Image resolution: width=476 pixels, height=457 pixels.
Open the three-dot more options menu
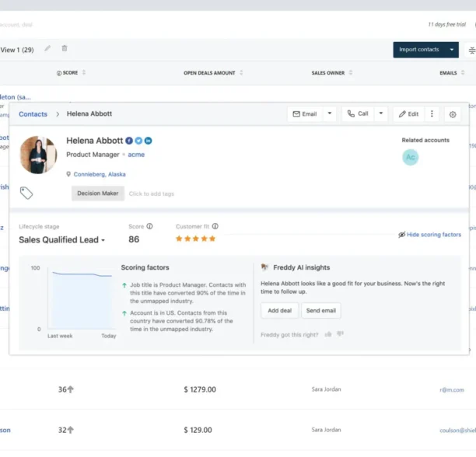[432, 113]
